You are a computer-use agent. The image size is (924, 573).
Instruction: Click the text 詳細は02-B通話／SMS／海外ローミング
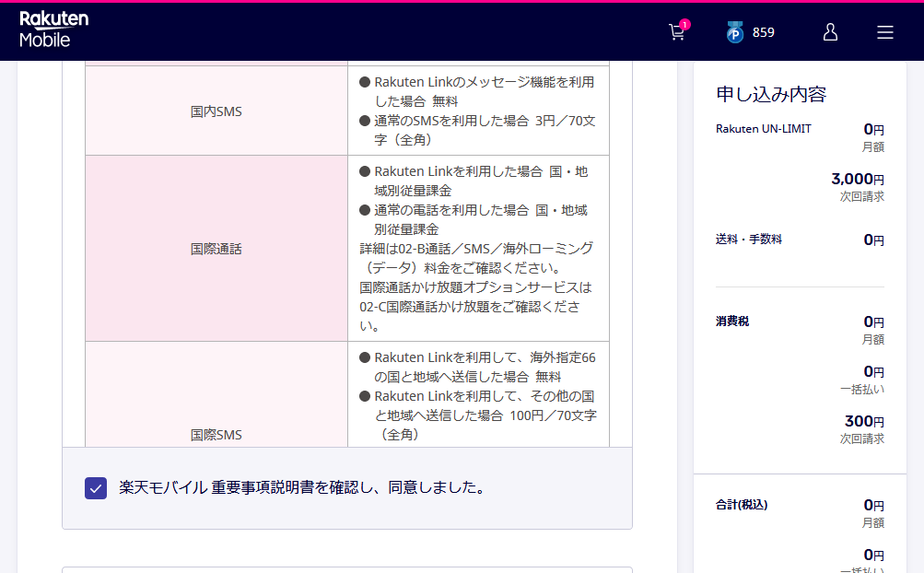[476, 249]
